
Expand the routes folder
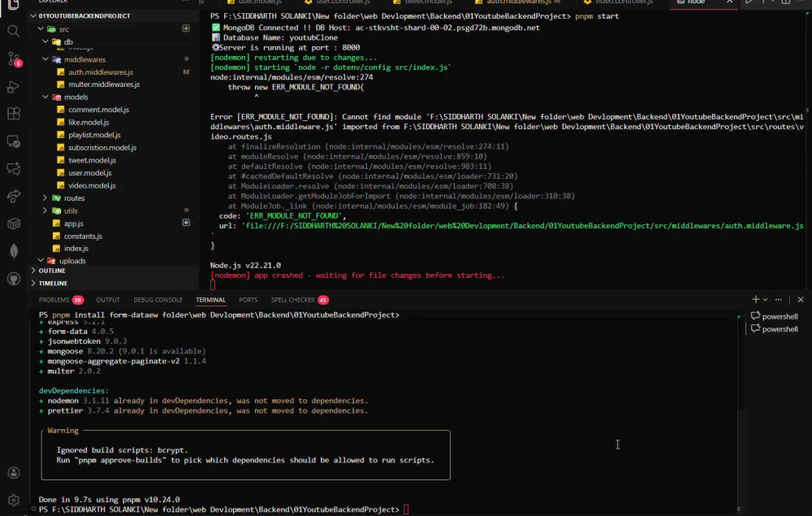pyautogui.click(x=45, y=198)
